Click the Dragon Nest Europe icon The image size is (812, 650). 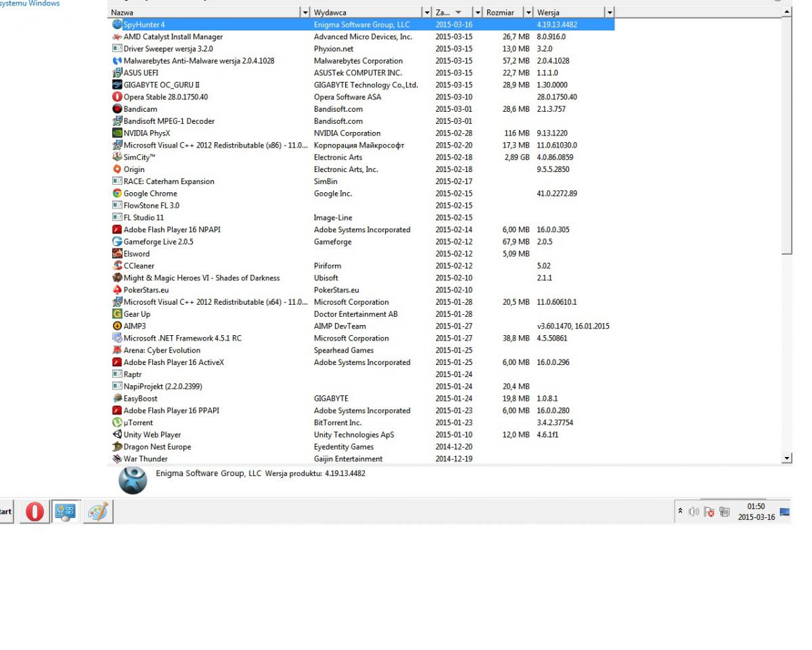pos(117,447)
